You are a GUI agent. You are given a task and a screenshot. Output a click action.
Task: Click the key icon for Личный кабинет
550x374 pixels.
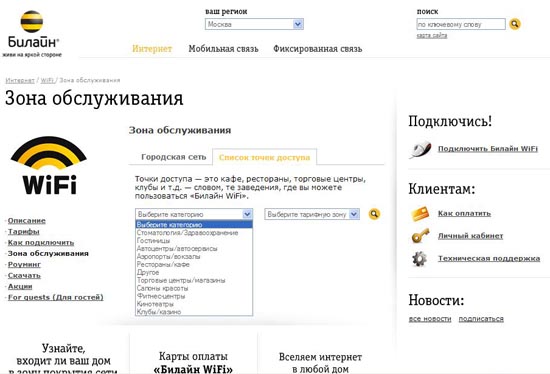(420, 236)
